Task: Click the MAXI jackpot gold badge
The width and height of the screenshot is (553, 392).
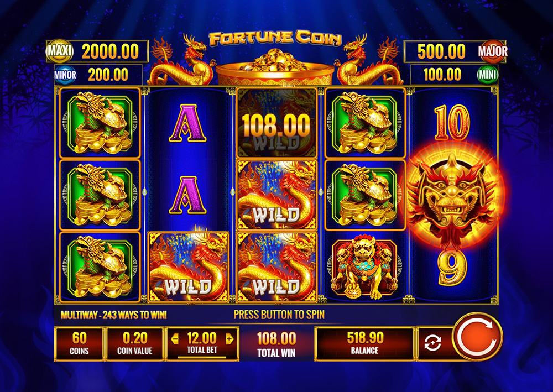Action: (60, 51)
